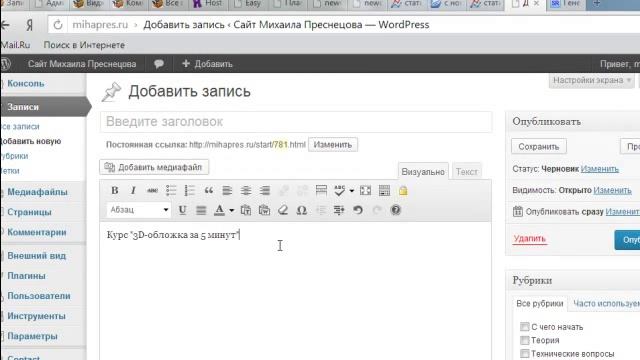Align text right
This screenshot has width=640, height=360.
click(x=264, y=190)
